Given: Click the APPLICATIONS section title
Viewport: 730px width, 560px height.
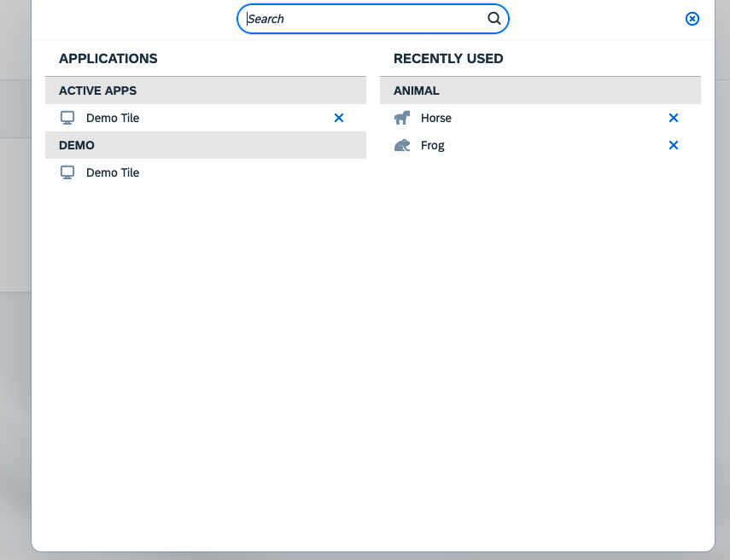Looking at the screenshot, I should tap(108, 58).
